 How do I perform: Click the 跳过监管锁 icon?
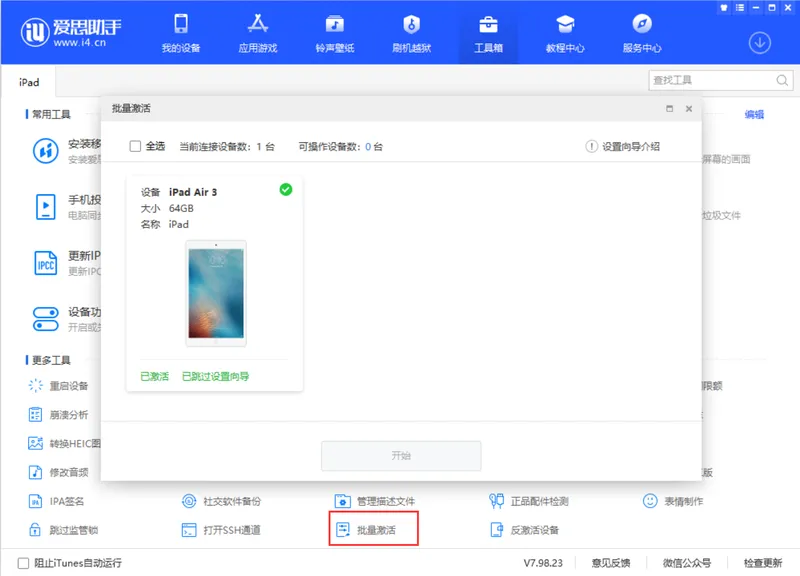pos(35,530)
